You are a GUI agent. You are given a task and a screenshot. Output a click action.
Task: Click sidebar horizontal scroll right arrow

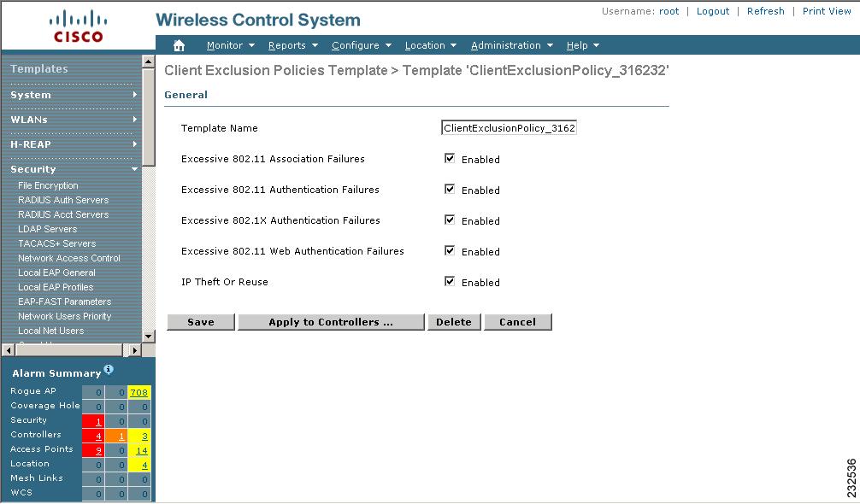click(x=134, y=349)
